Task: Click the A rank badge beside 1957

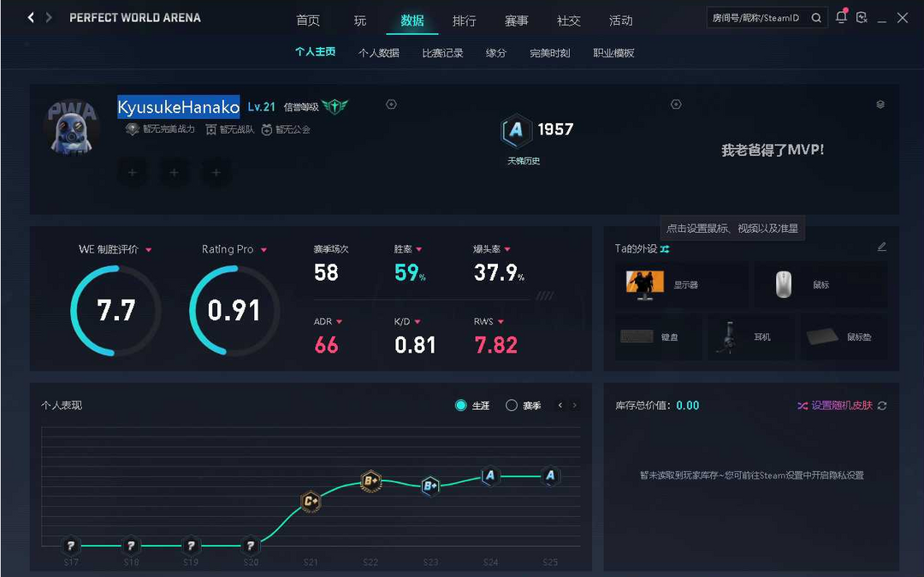Action: (x=516, y=130)
